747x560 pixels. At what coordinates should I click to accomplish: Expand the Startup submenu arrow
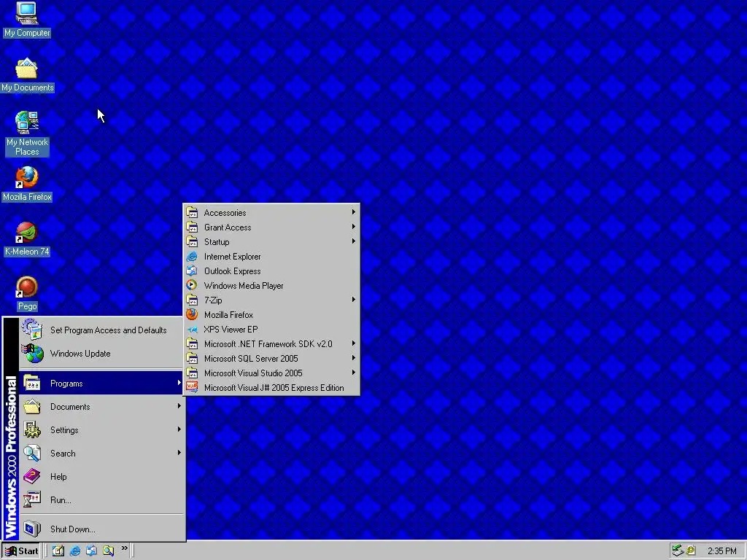(354, 241)
